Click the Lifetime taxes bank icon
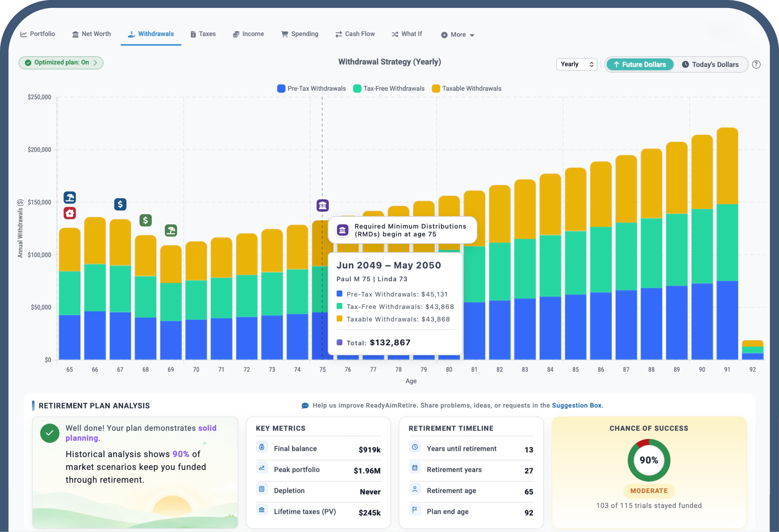The image size is (779, 532). click(x=262, y=510)
